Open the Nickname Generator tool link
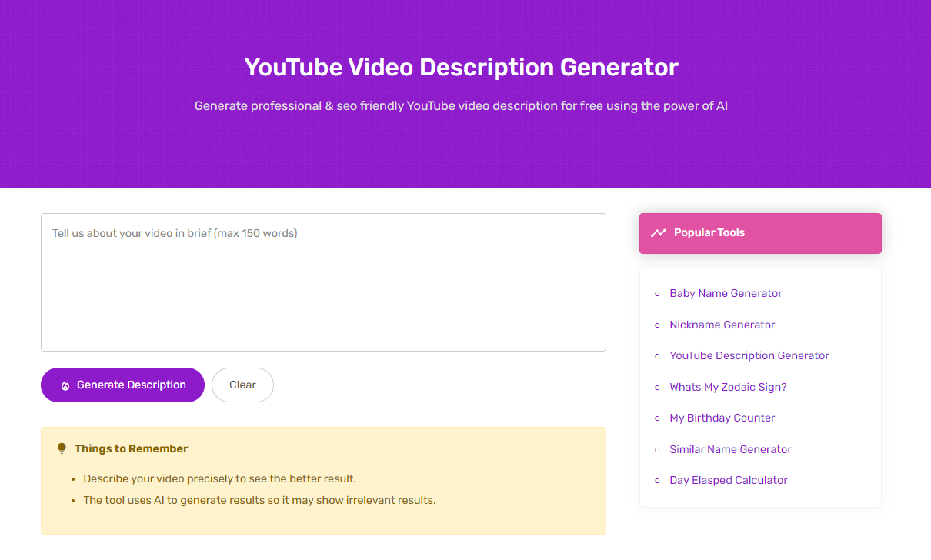 [722, 325]
